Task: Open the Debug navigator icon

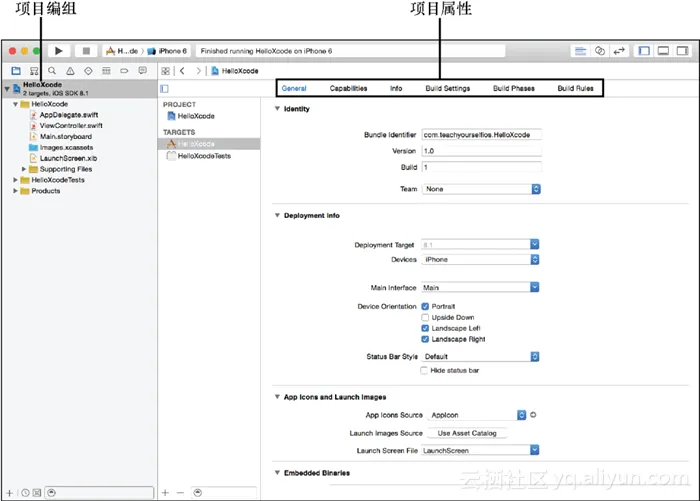Action: [x=106, y=71]
